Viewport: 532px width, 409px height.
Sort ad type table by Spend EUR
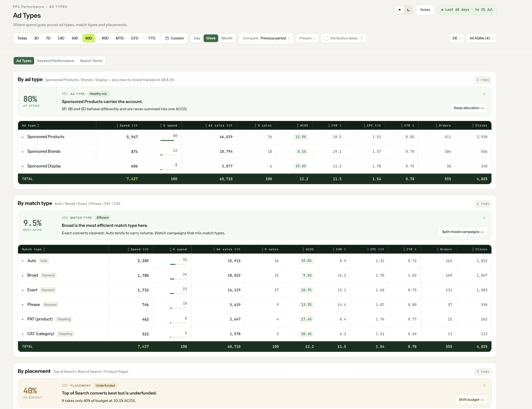click(x=127, y=126)
